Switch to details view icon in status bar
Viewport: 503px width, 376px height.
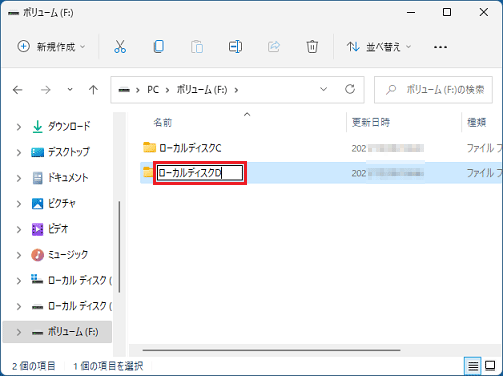point(473,366)
